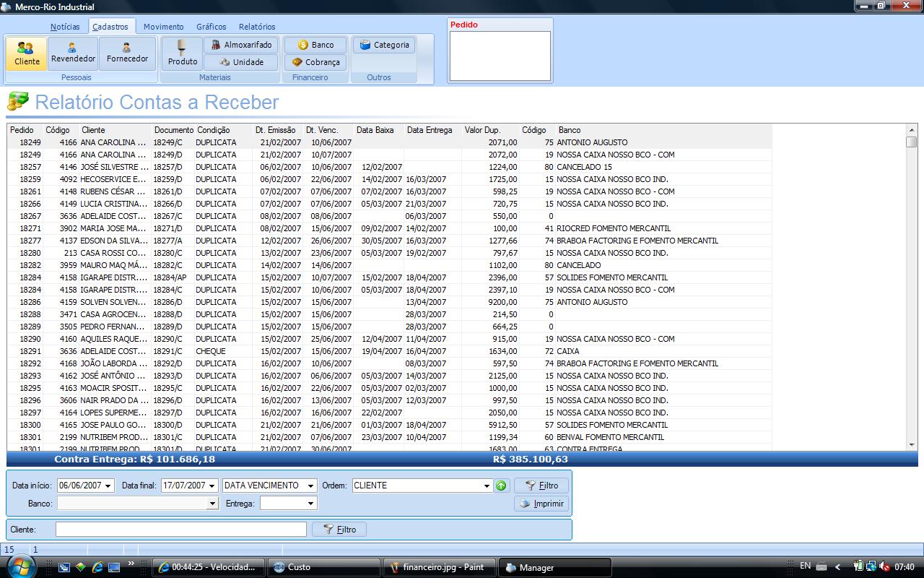Image resolution: width=924 pixels, height=578 pixels.
Task: Open the Paint financeiro.jpg taskbar item
Action: (x=437, y=567)
